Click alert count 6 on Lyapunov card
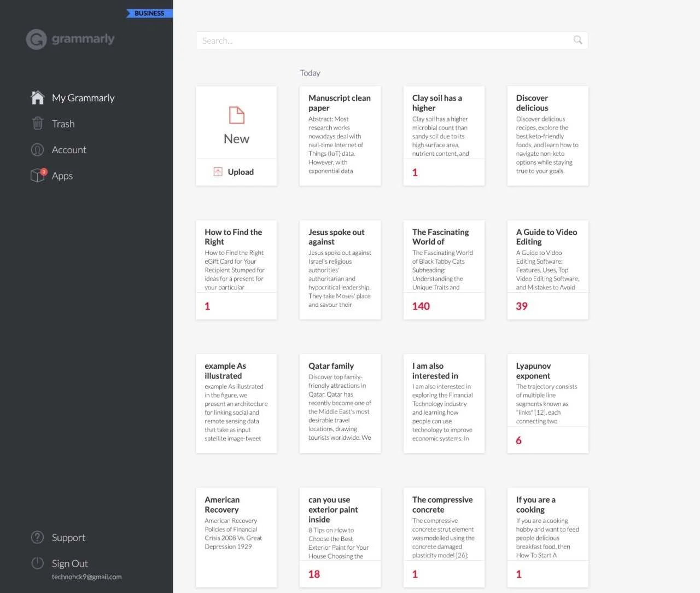This screenshot has width=700, height=593. [x=518, y=440]
